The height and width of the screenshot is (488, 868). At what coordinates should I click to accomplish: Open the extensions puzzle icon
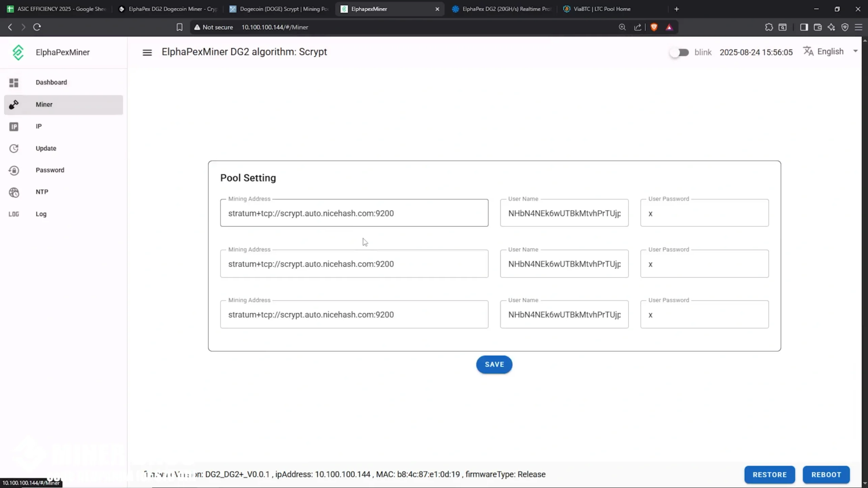(769, 27)
